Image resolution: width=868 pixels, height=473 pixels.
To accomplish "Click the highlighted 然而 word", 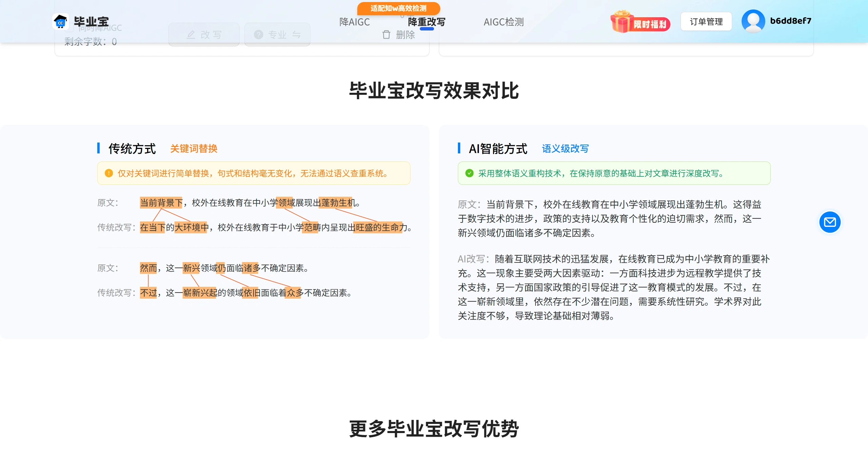I will pyautogui.click(x=148, y=268).
